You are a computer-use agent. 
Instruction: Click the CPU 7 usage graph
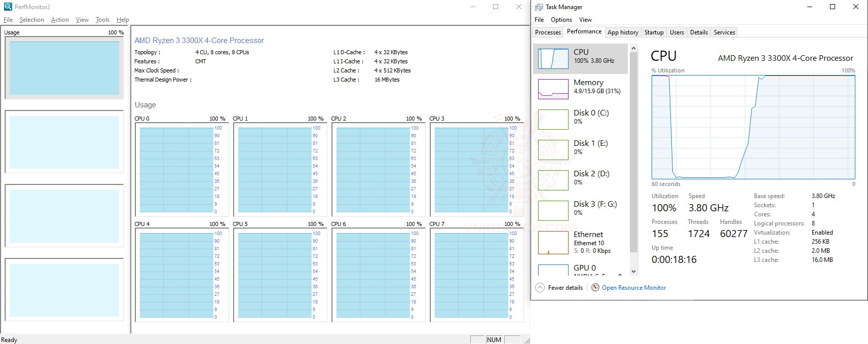point(476,275)
